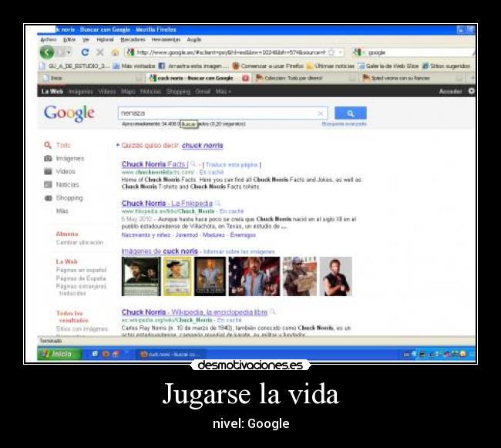Switch to the Soled vecina tab
Viewport: 501px width, 448px height.
pyautogui.click(x=413, y=78)
